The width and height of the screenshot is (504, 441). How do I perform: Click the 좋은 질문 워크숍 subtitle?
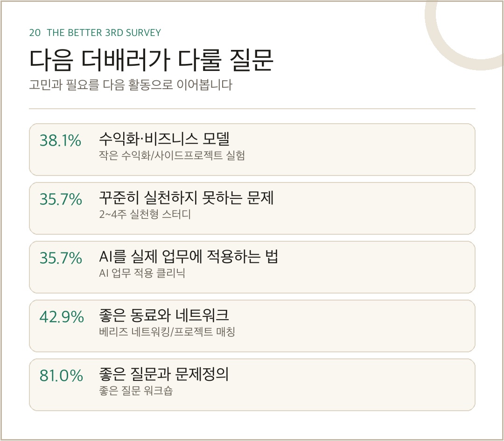pos(136,391)
